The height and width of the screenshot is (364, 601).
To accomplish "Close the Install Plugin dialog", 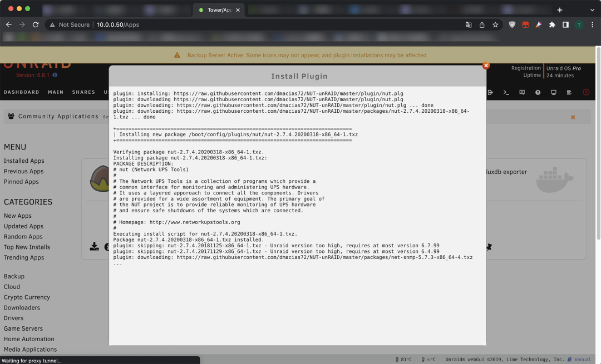I will point(486,66).
